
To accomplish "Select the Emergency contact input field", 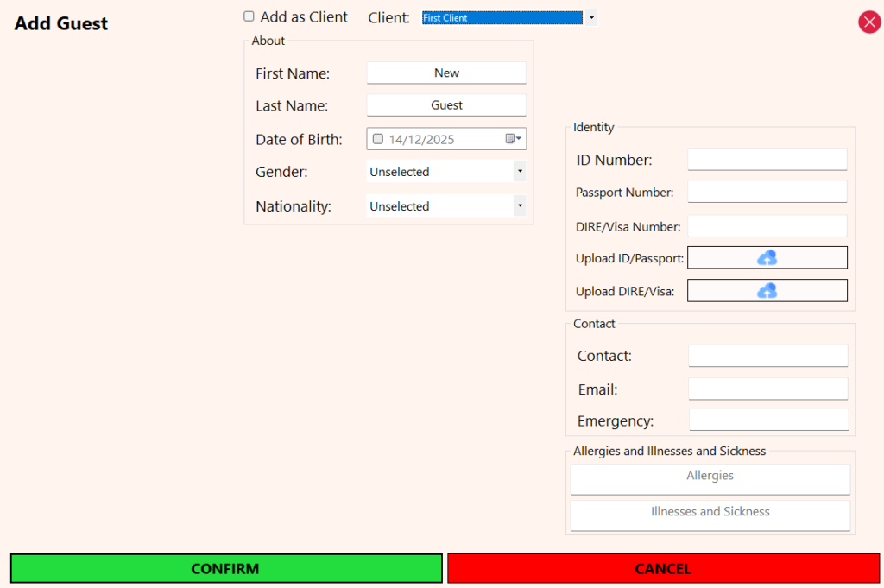I will tap(768, 420).
